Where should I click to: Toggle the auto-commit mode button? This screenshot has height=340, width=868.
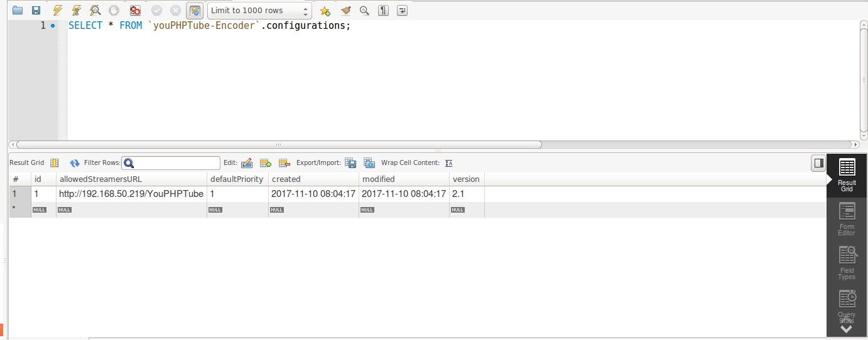point(195,10)
